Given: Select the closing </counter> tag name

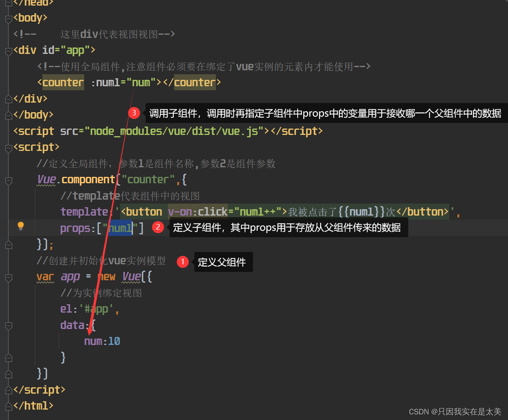Looking at the screenshot, I should pyautogui.click(x=195, y=83).
